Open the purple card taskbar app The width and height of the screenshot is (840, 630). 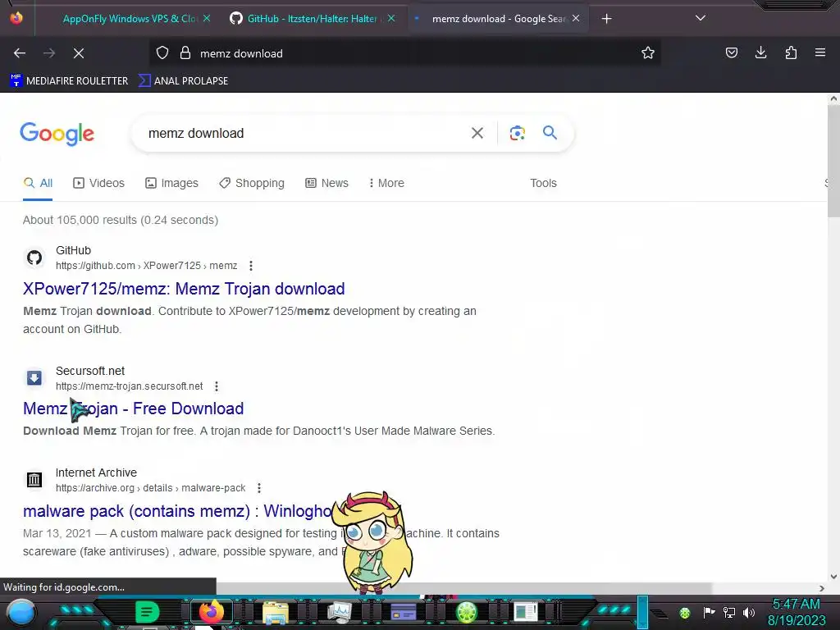click(x=403, y=612)
